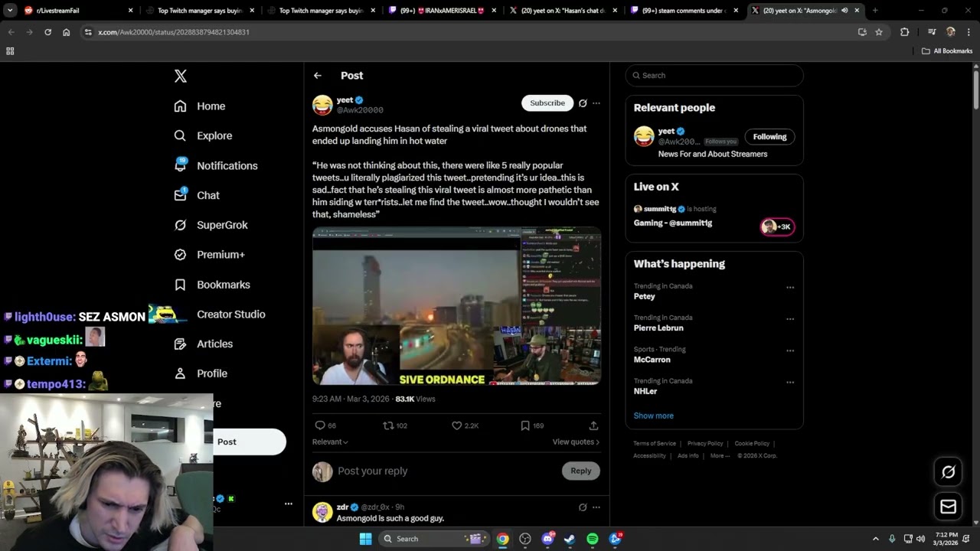Screen dimensions: 980x551
Task: Switch to steam comments tab
Action: (x=686, y=11)
